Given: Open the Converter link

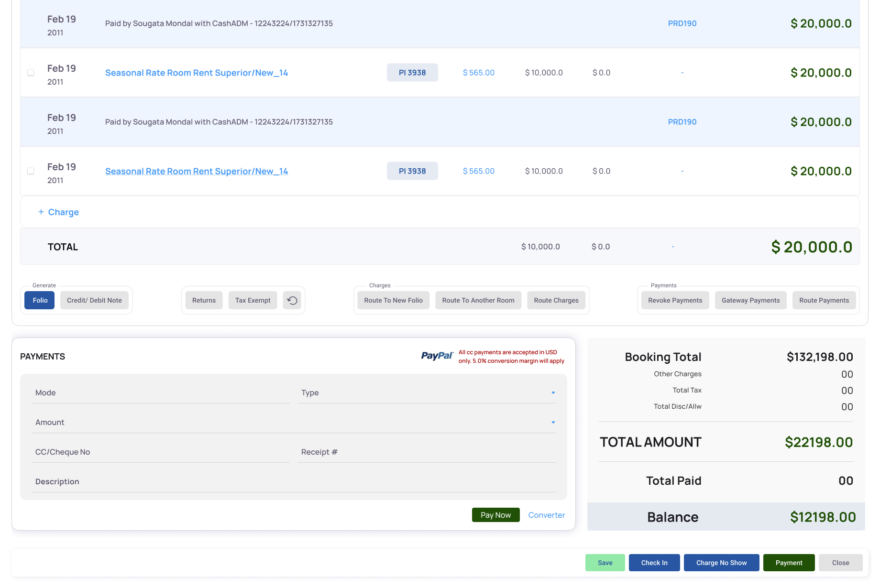Looking at the screenshot, I should (x=547, y=515).
